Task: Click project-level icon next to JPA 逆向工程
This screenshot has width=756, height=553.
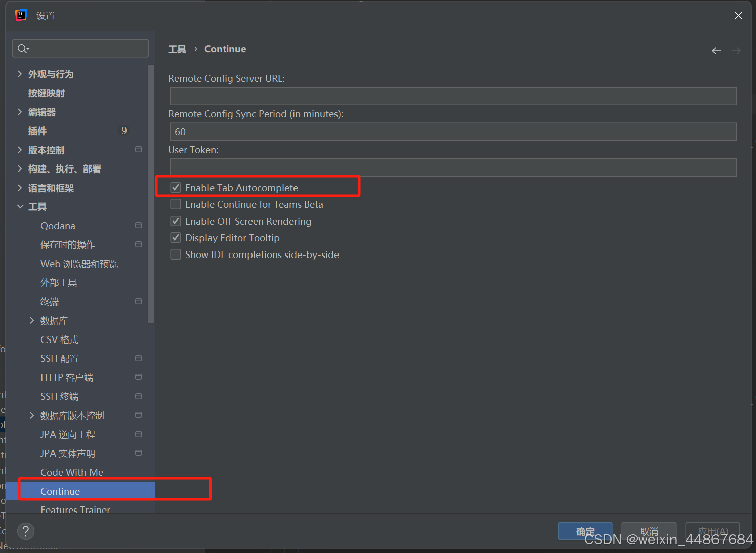Action: [138, 434]
